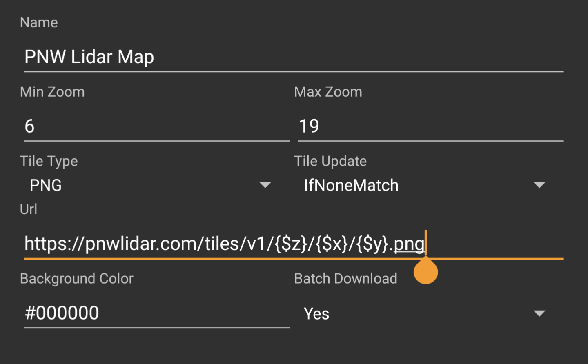Click the Background Color label
Screen dimensions: 588x364
click(x=77, y=279)
